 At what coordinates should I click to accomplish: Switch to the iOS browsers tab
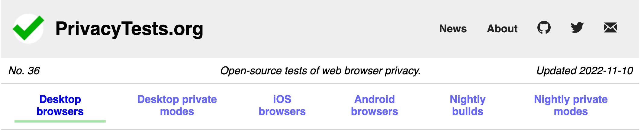[282, 105]
